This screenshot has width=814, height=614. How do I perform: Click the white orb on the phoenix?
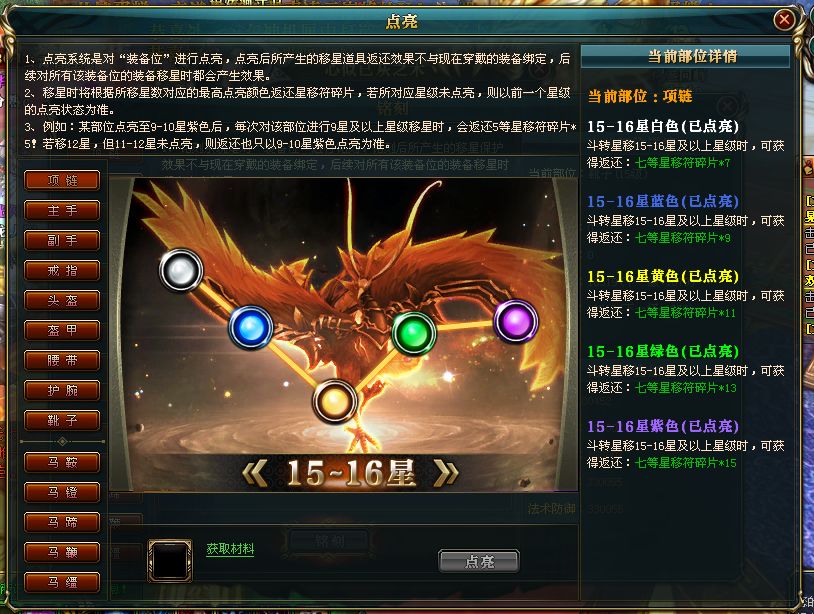click(181, 270)
